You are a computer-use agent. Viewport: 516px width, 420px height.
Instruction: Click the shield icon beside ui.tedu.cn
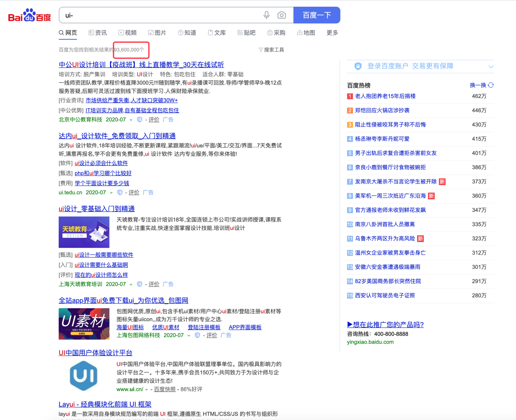pos(120,192)
